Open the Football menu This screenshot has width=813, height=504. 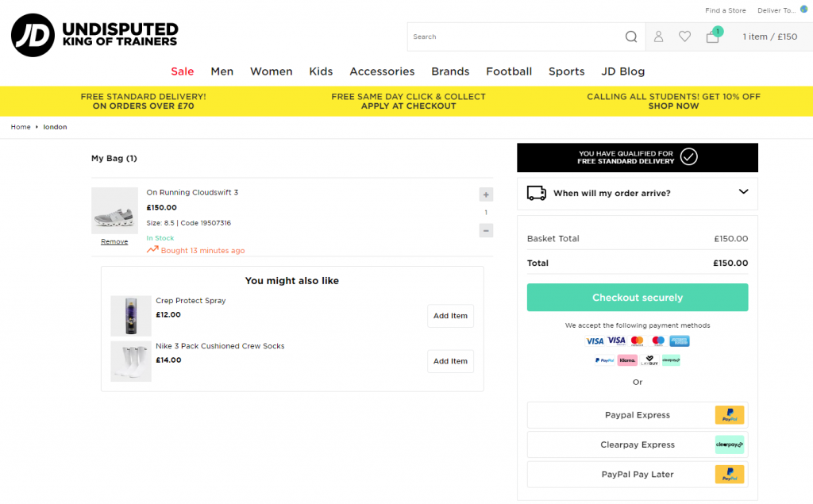pyautogui.click(x=509, y=71)
